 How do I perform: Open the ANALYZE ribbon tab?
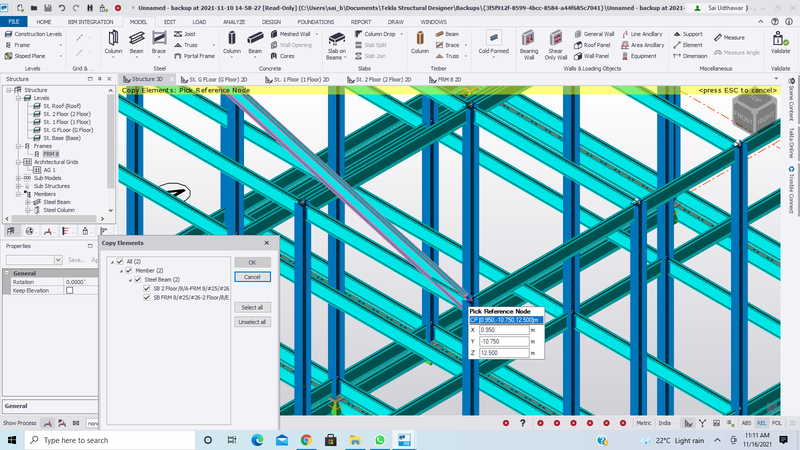pos(234,22)
